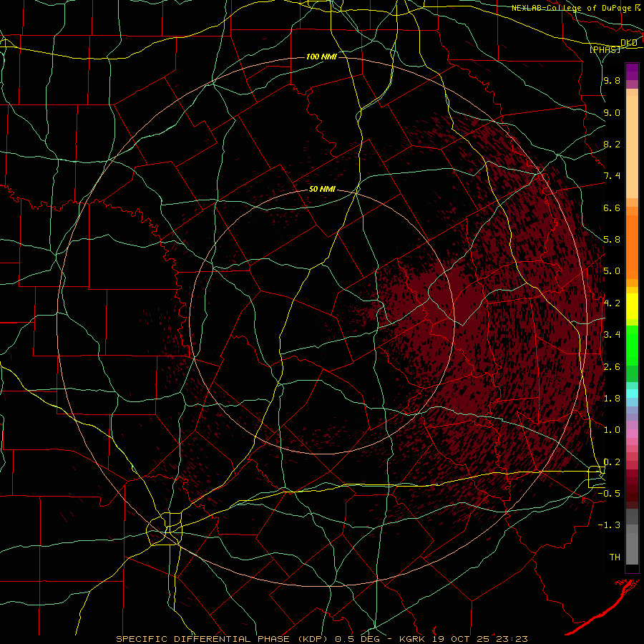The height and width of the screenshot is (644, 644).
Task: Click the 0.5 DEG elevation text in the caption
Action: click(x=357, y=639)
